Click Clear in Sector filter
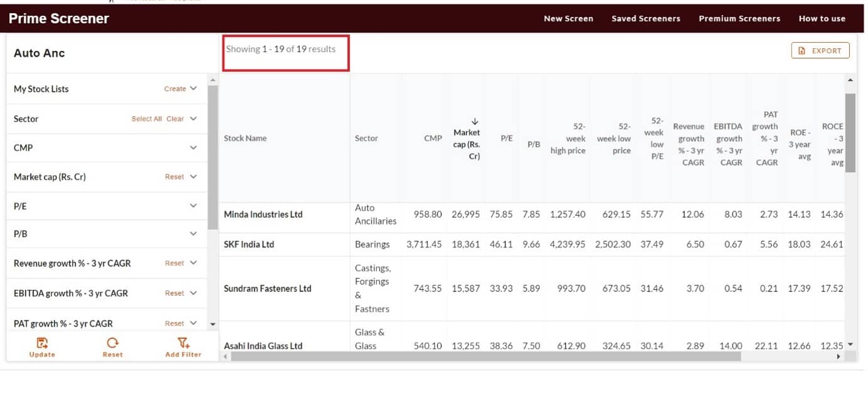 [175, 119]
